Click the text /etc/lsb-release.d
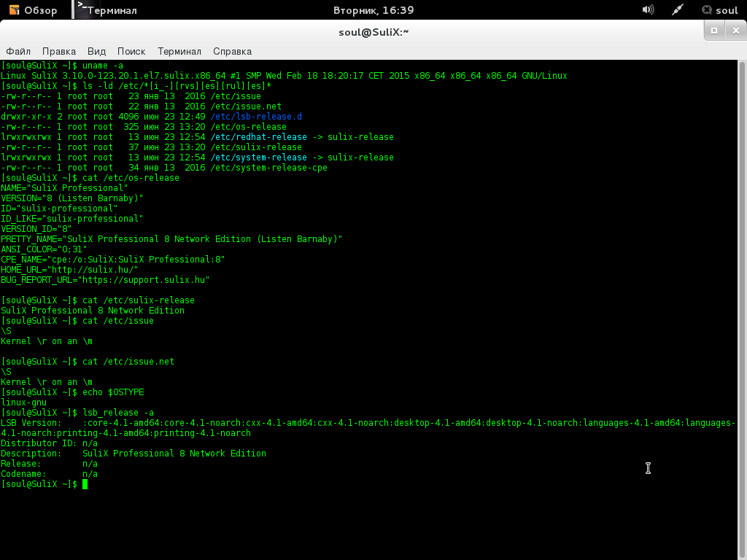Image resolution: width=747 pixels, height=560 pixels. click(x=256, y=117)
